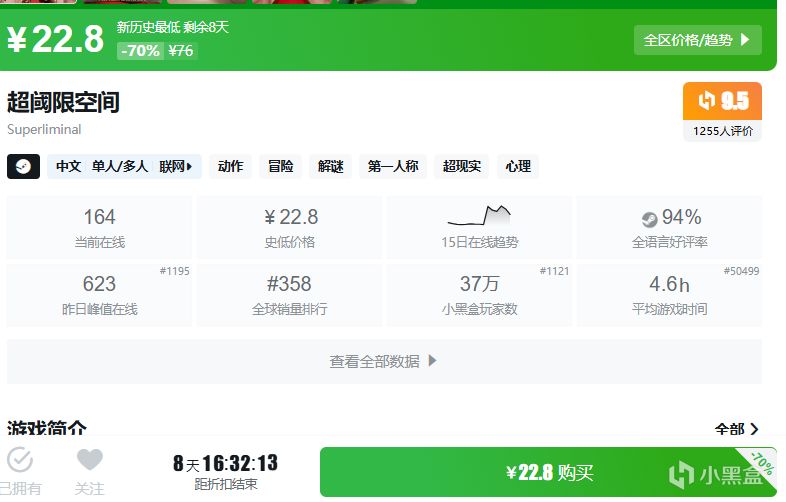Viewport: 786px width, 502px height.
Task: Select the 解谜 tag
Action: [331, 166]
